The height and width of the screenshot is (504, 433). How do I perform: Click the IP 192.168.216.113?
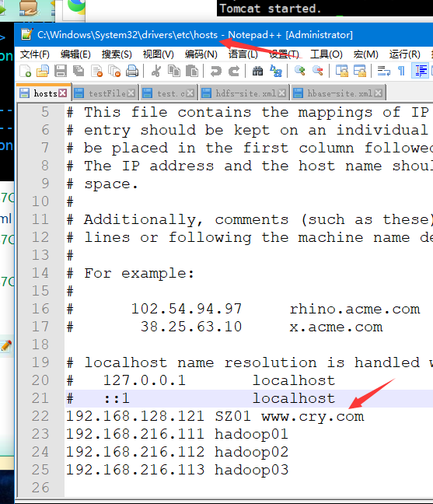pos(135,470)
